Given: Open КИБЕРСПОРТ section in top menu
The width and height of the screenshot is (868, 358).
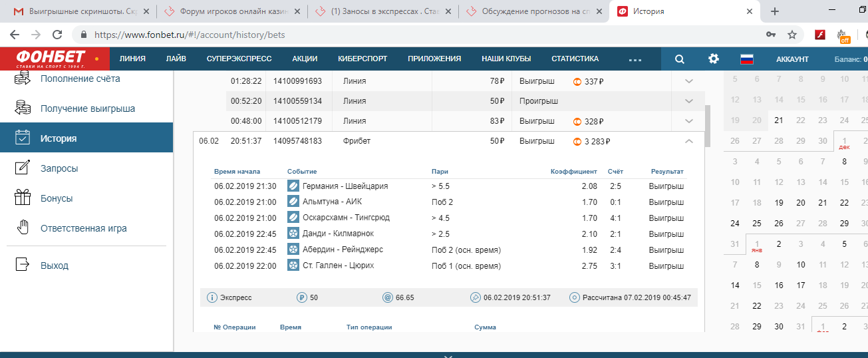Looking at the screenshot, I should 362,59.
